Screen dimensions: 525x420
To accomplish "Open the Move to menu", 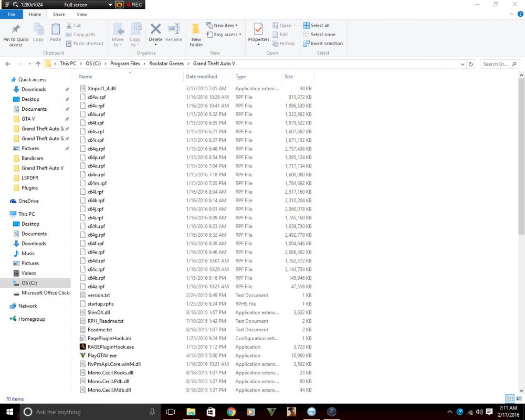I will pos(118,35).
